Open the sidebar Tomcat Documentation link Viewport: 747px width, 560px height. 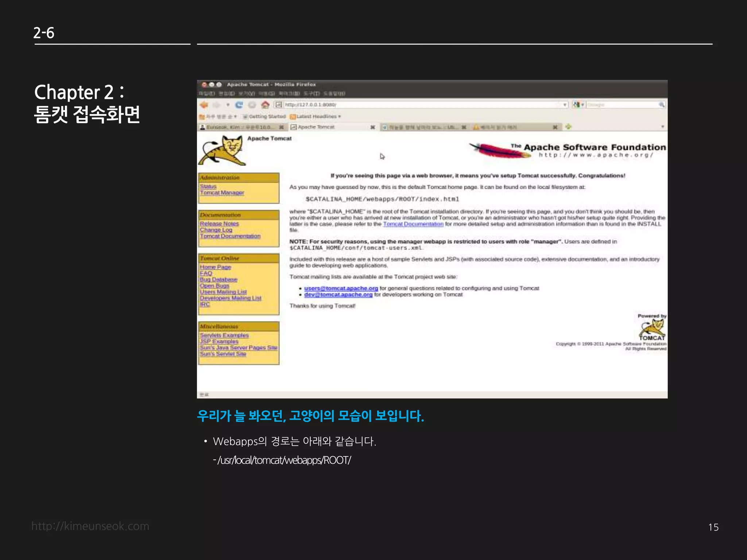[x=230, y=236]
